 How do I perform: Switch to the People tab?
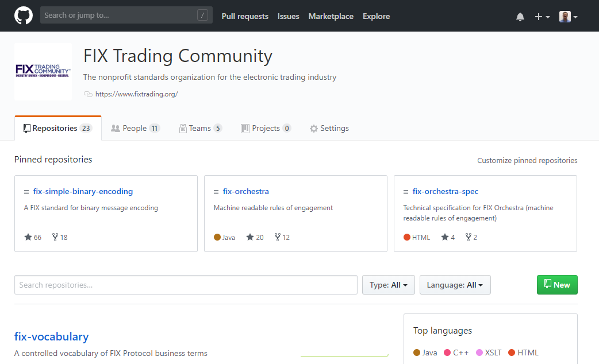[x=135, y=127]
